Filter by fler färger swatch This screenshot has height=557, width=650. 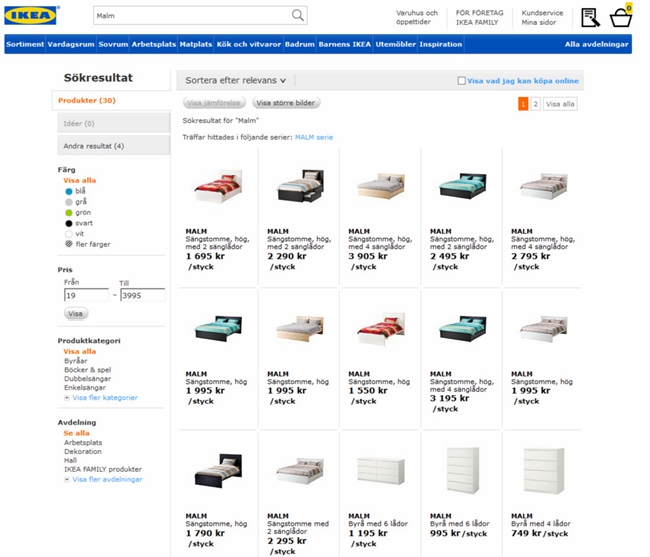(69, 244)
